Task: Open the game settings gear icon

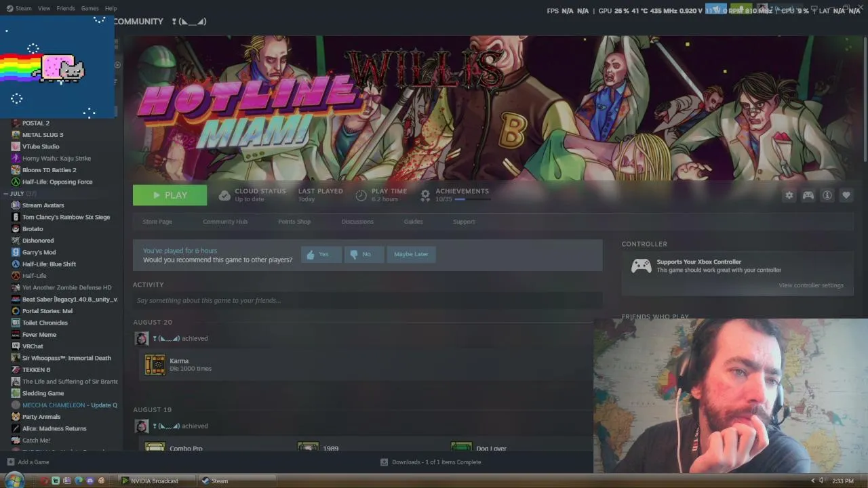Action: pos(789,195)
